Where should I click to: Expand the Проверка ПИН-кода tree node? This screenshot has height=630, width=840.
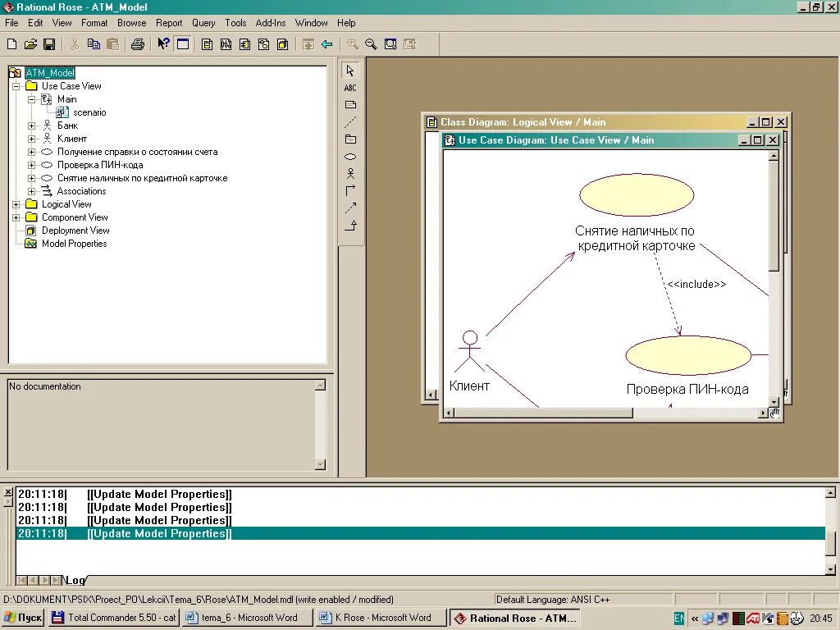32,165
